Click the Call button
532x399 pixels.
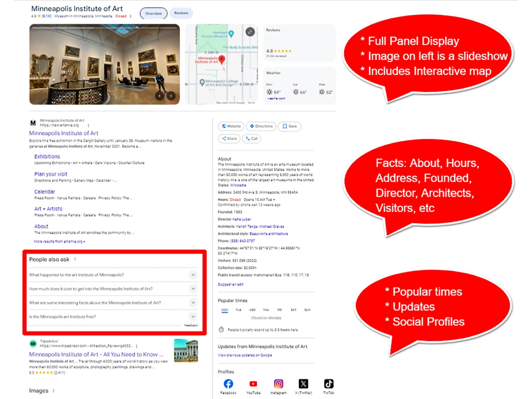251,139
